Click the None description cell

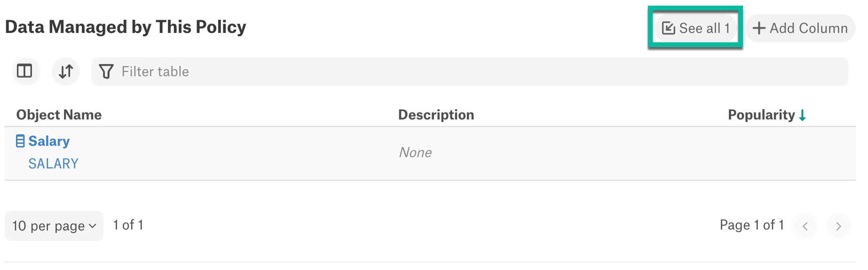click(x=415, y=152)
